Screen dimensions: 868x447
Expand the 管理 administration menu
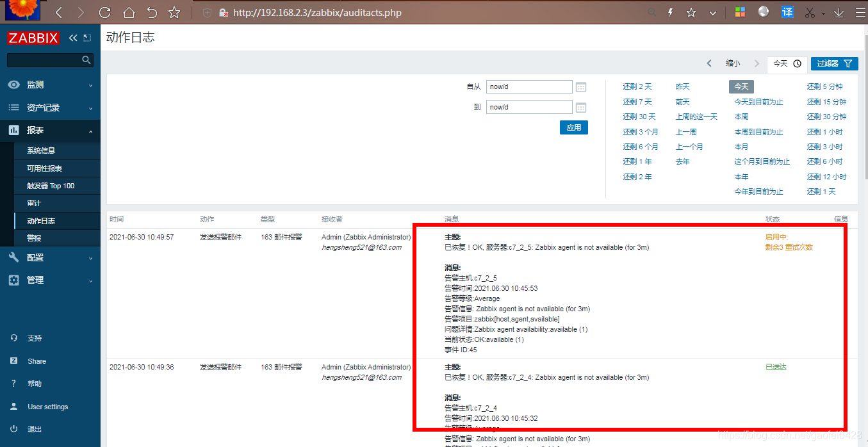click(x=50, y=280)
